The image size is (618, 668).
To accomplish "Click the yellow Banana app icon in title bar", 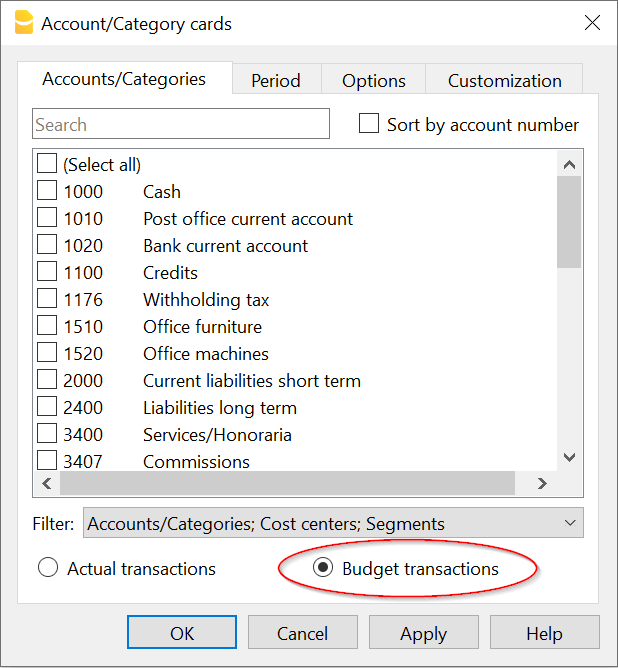I will (x=23, y=23).
